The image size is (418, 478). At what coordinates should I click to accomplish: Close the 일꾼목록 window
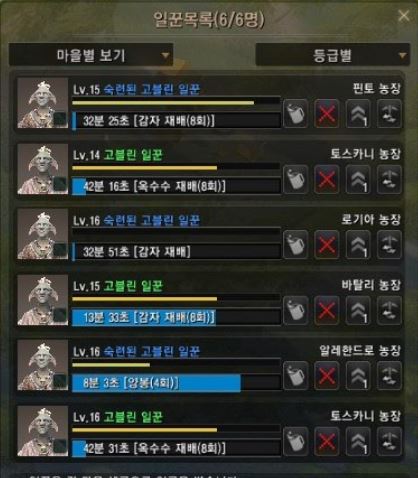pos(404,15)
